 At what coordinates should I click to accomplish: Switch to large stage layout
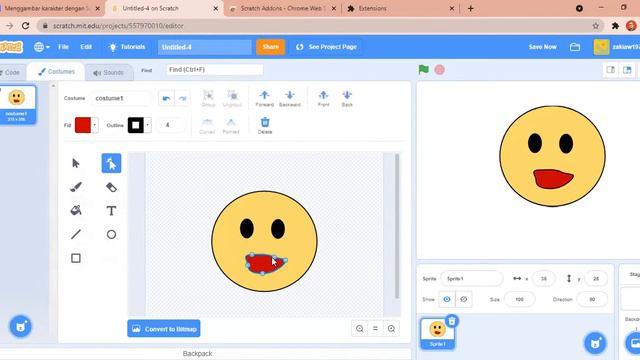[627, 70]
